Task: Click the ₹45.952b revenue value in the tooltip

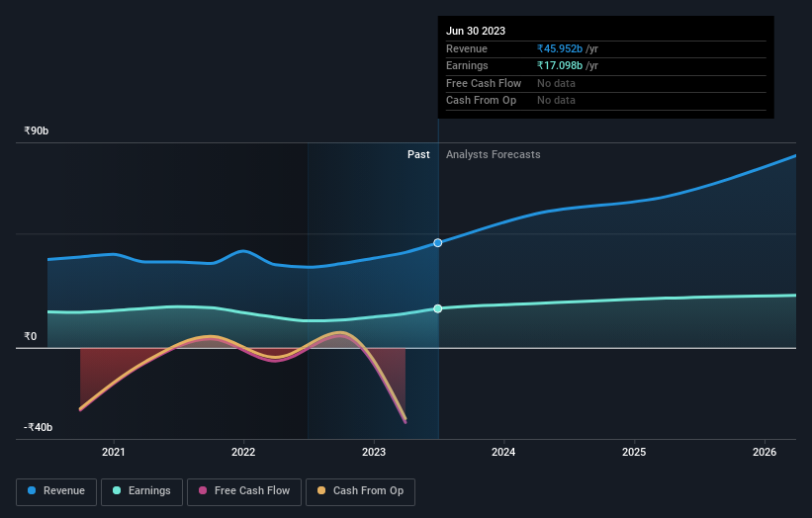Action: click(560, 48)
